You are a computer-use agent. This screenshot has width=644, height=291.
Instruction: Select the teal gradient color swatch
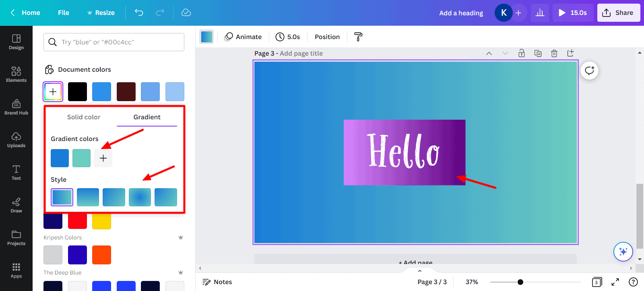click(81, 158)
